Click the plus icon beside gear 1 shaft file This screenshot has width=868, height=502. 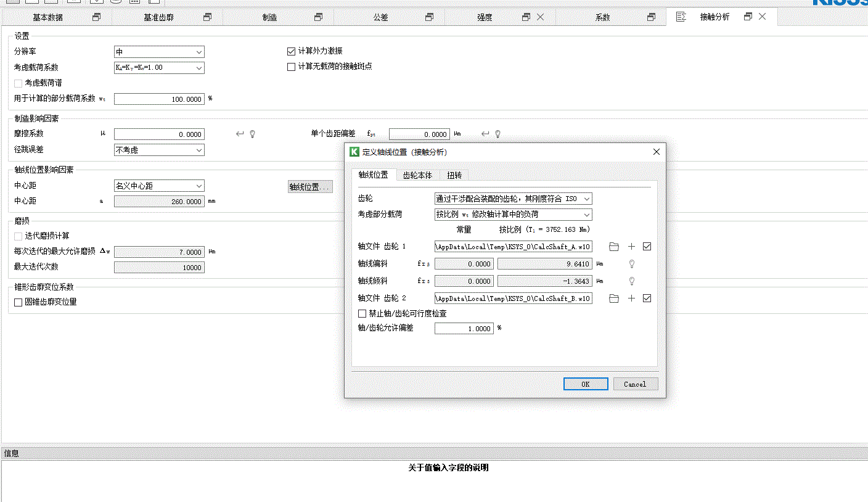631,247
